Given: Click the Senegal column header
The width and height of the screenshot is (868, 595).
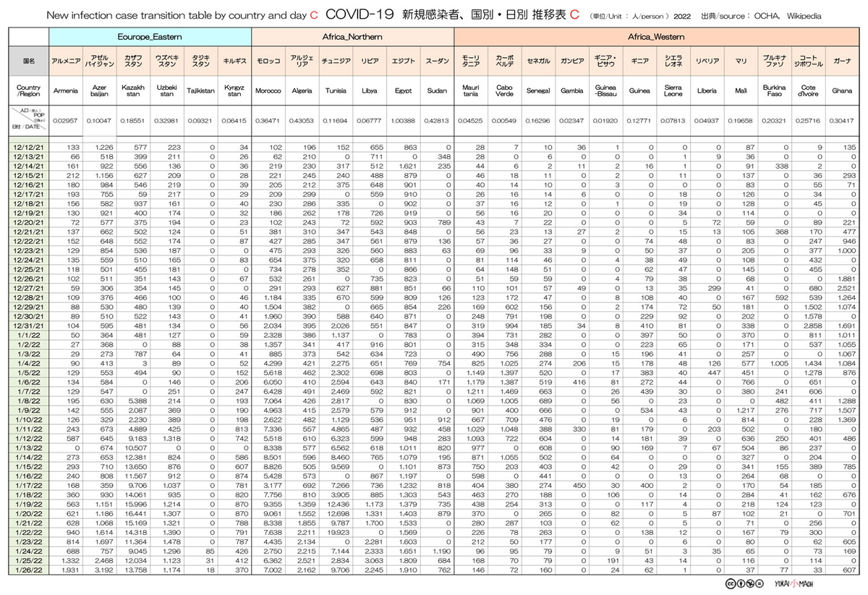Looking at the screenshot, I should pyautogui.click(x=537, y=90).
